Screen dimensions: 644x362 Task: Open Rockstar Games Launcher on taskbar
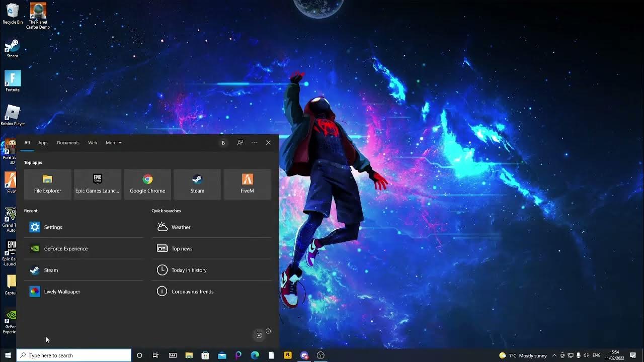288,355
